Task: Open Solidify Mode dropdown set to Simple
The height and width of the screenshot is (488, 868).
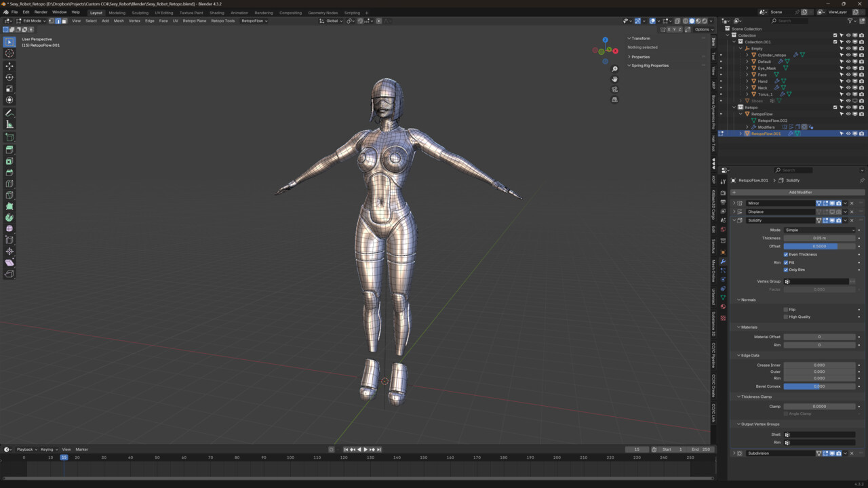Action: click(820, 230)
